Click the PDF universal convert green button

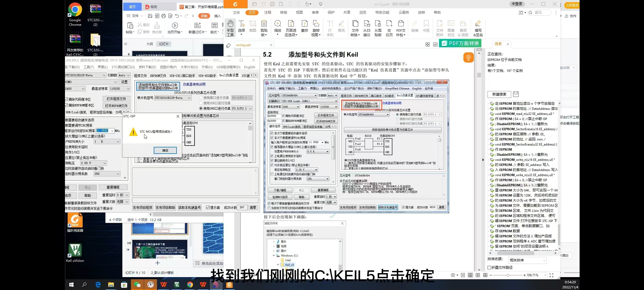pyautogui.click(x=460, y=43)
